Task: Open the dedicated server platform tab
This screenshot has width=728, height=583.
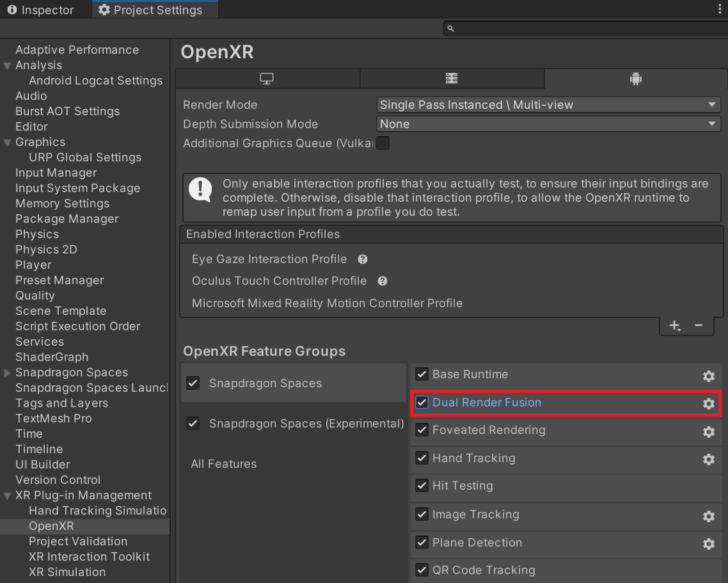Action: [452, 79]
